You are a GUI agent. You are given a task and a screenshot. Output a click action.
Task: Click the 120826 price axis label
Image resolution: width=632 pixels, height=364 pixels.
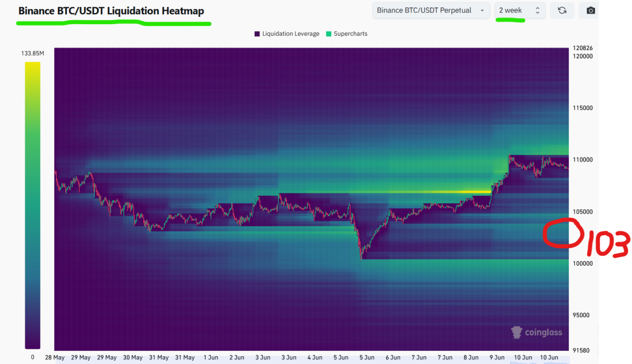(582, 48)
